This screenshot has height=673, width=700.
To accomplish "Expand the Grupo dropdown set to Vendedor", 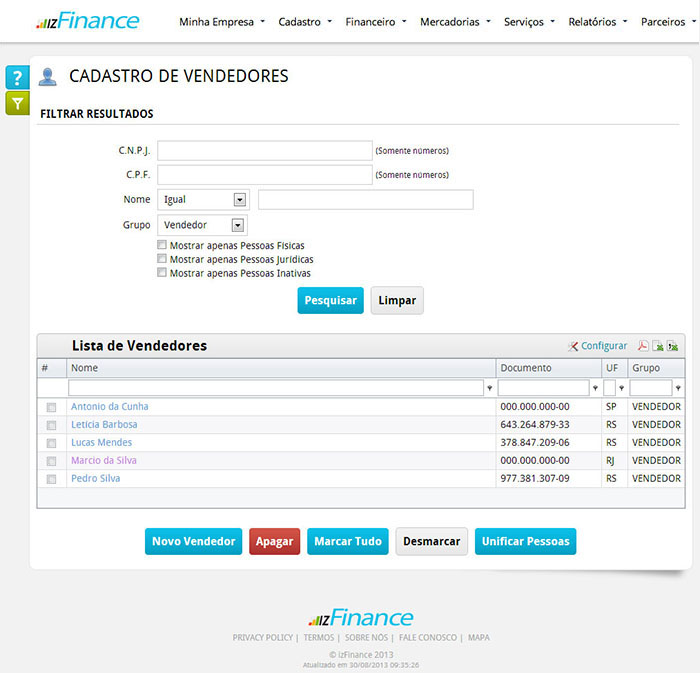I will coord(238,225).
